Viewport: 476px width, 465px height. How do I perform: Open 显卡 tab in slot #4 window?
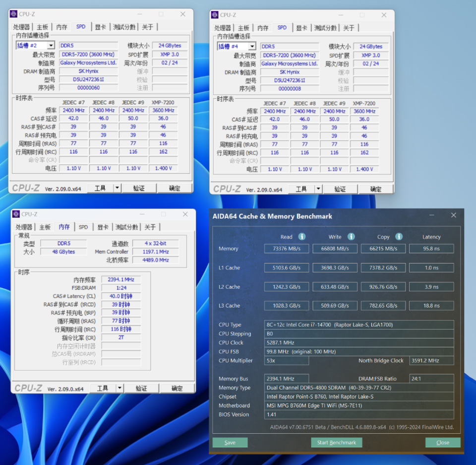[302, 28]
